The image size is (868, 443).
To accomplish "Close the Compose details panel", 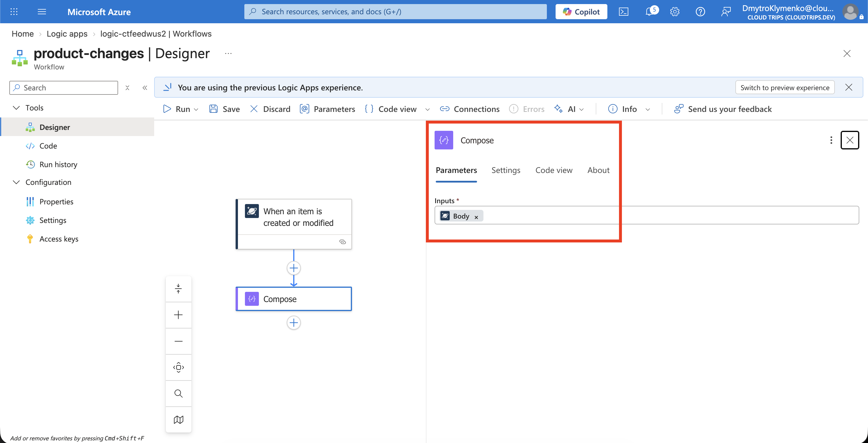I will [850, 140].
